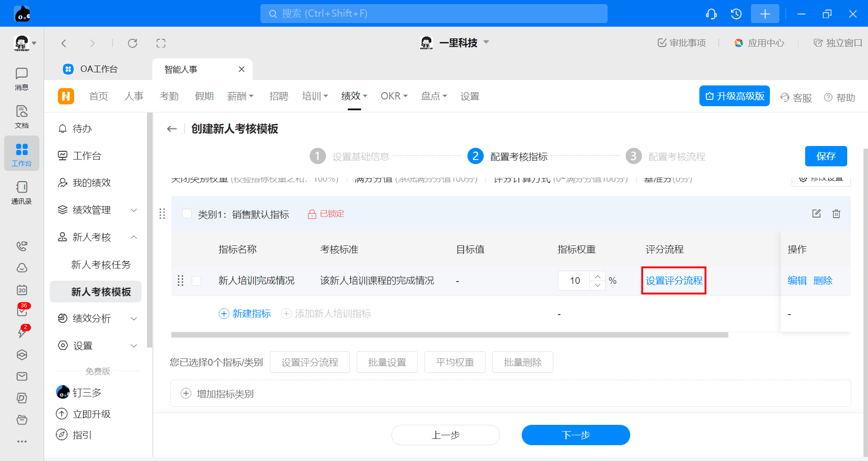
Task: Collapse the 新人考核 sidebar section
Action: point(134,237)
